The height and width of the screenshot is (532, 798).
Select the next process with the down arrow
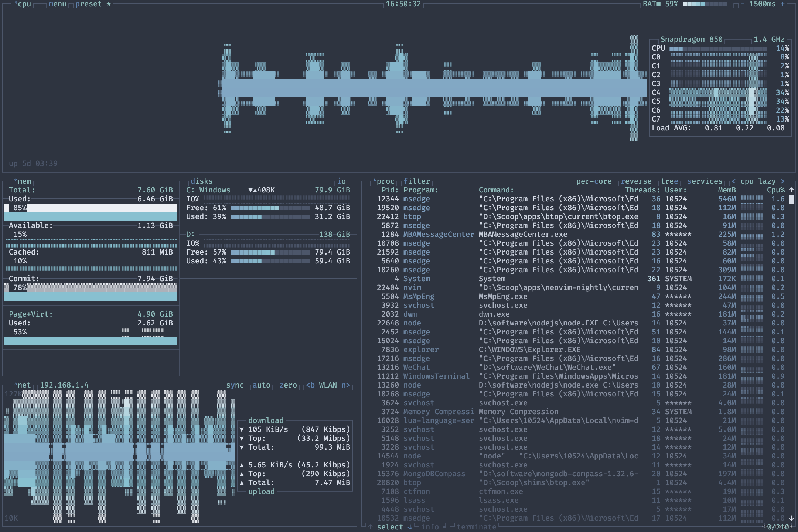[410, 527]
